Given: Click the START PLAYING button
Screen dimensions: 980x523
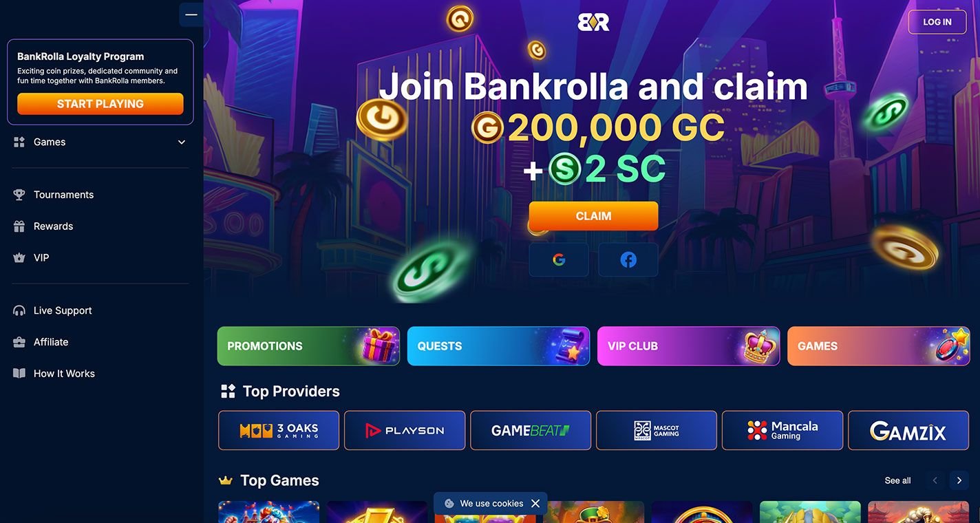Looking at the screenshot, I should (100, 104).
